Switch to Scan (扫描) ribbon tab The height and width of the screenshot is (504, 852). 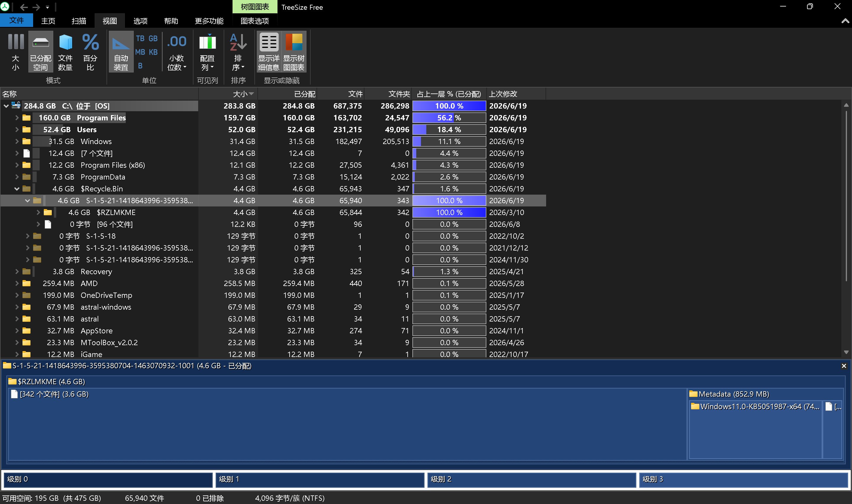[x=79, y=21]
